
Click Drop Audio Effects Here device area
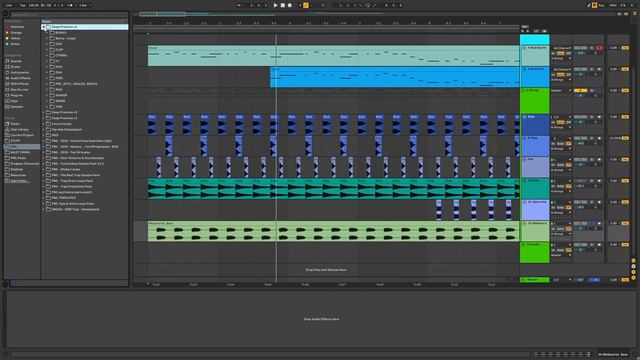(321, 319)
